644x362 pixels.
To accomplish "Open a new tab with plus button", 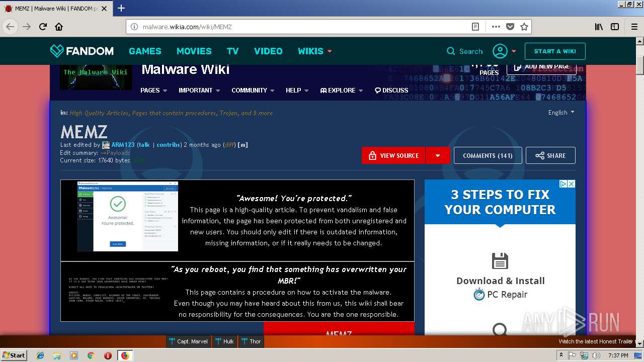I will [121, 8].
